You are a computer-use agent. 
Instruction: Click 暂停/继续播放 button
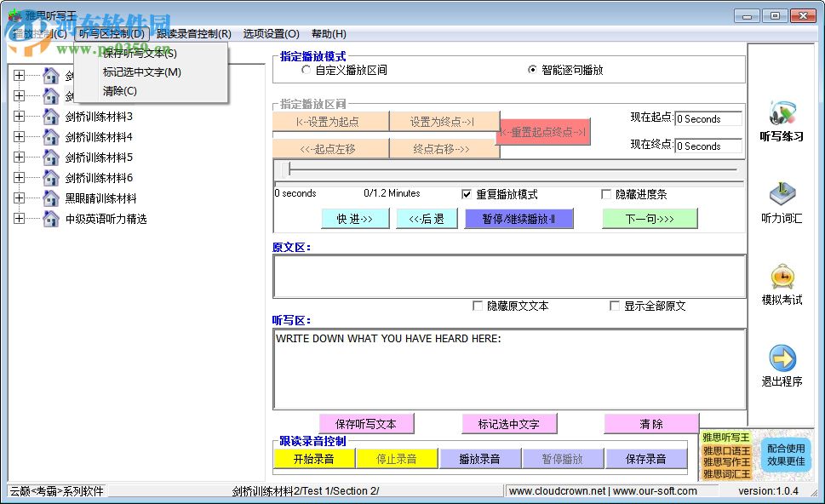(x=518, y=218)
